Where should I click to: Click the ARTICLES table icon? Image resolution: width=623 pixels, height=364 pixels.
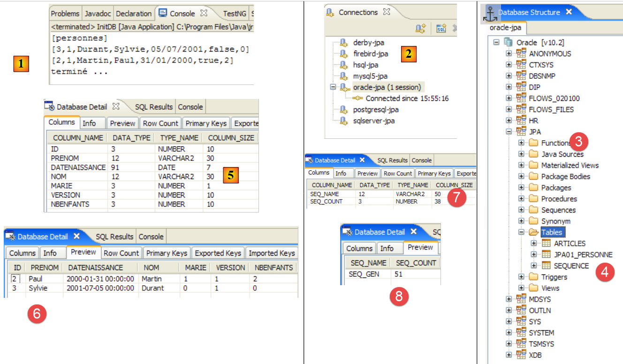click(x=546, y=243)
